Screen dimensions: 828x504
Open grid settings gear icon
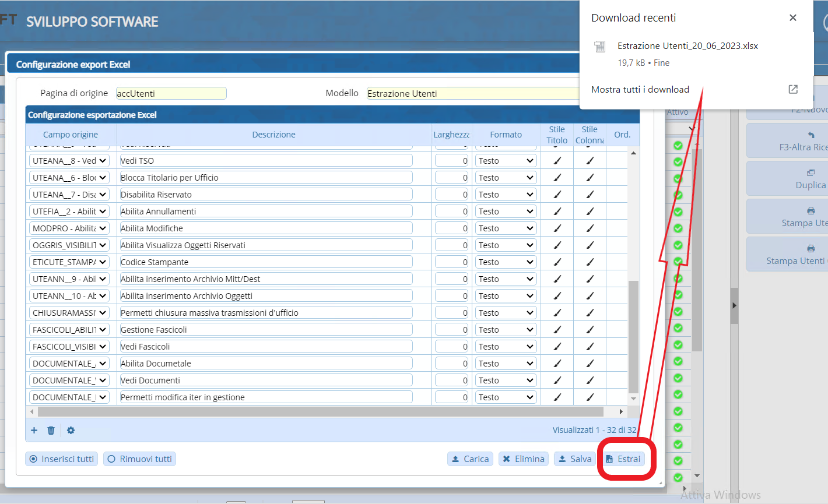71,430
